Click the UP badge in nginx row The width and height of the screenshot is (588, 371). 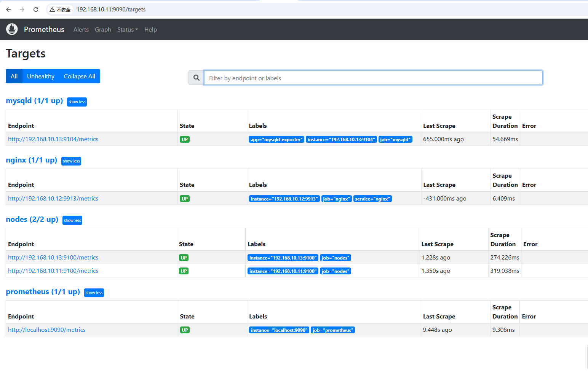click(x=185, y=199)
